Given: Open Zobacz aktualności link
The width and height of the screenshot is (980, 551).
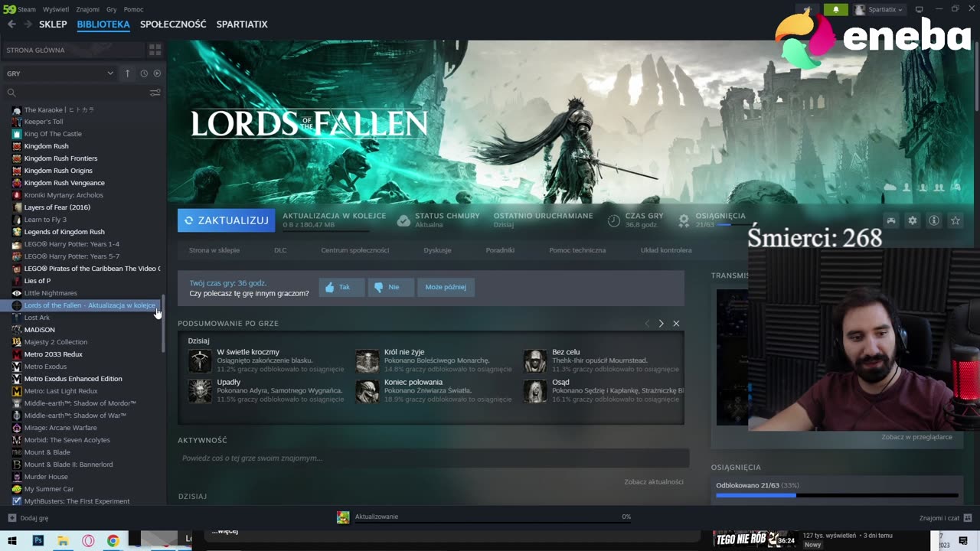Looking at the screenshot, I should tap(654, 482).
